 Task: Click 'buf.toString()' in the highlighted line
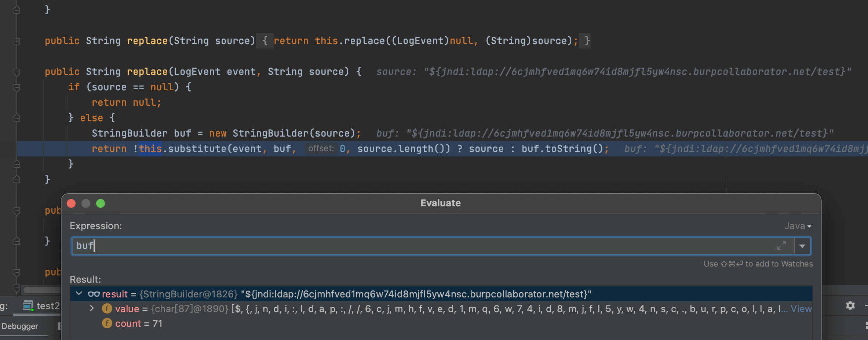[x=562, y=149]
